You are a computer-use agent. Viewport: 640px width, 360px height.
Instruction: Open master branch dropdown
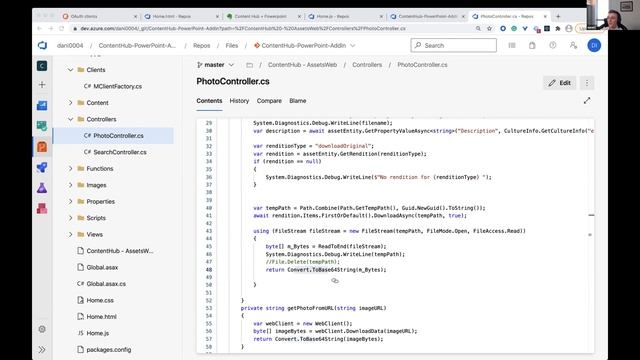(215, 65)
